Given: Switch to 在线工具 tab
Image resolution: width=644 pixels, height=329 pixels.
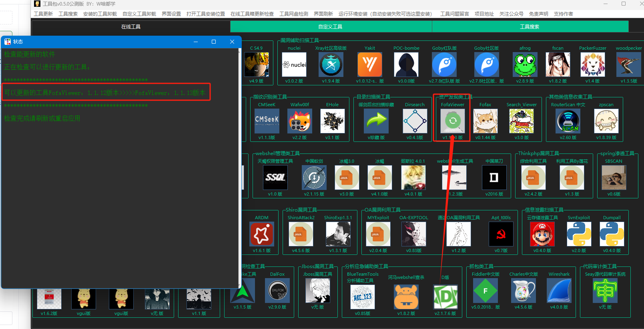Looking at the screenshot, I should pyautogui.click(x=131, y=27).
